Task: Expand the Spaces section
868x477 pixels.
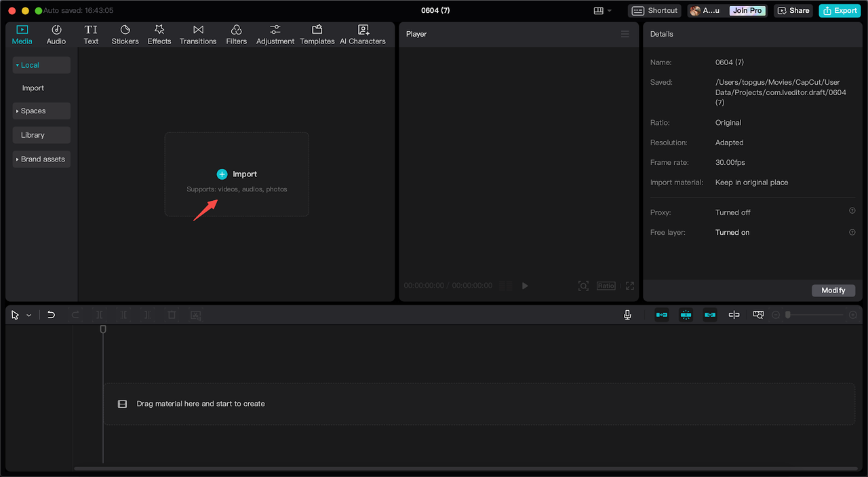Action: coord(41,111)
